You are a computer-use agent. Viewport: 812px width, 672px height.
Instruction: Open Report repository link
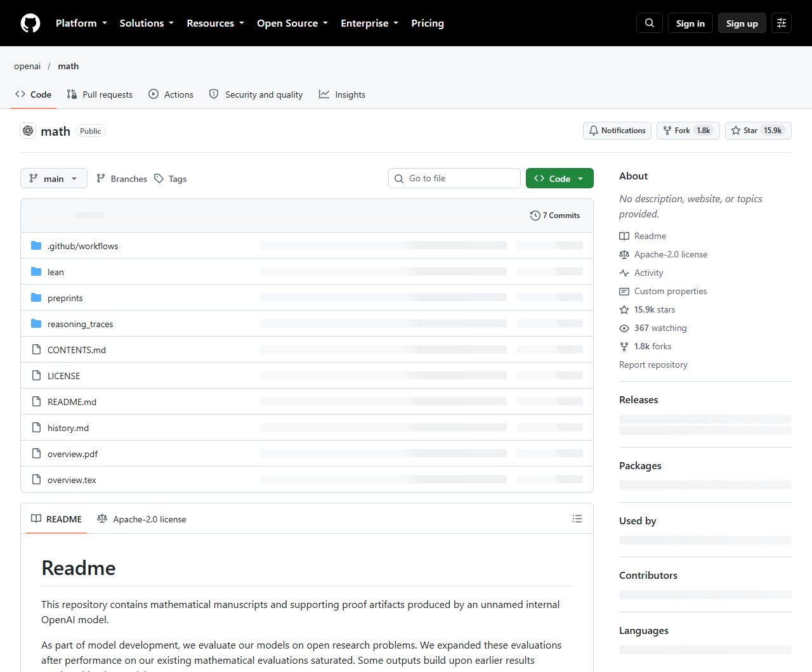tap(653, 365)
